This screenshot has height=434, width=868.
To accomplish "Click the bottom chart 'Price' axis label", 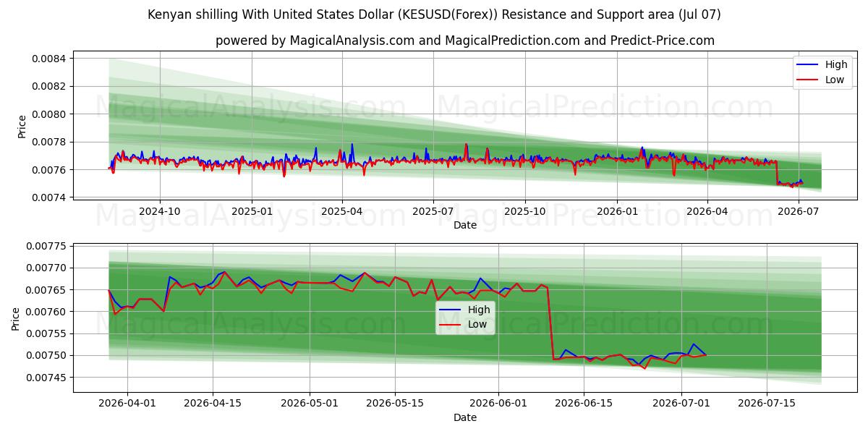I will coord(16,319).
